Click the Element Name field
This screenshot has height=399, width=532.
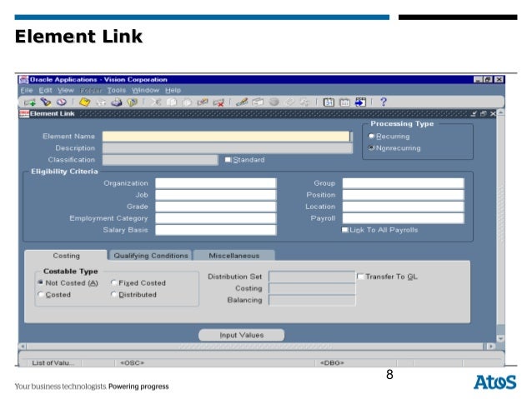coord(226,137)
